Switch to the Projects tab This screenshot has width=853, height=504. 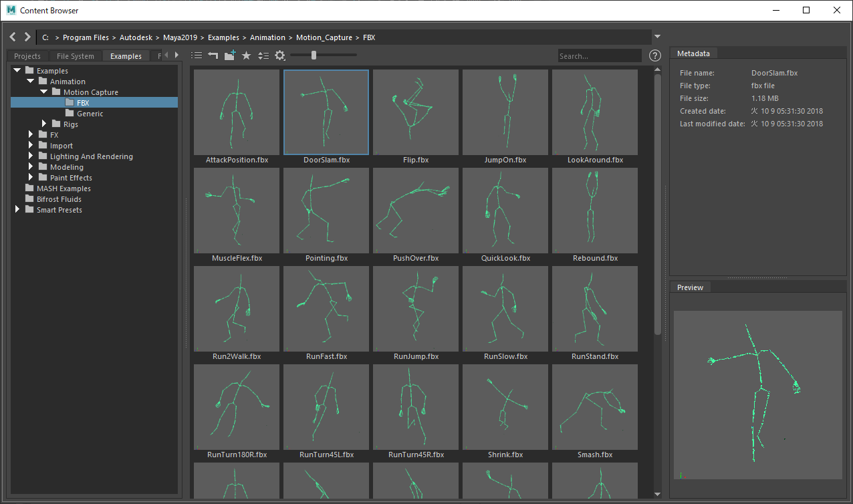click(x=27, y=56)
